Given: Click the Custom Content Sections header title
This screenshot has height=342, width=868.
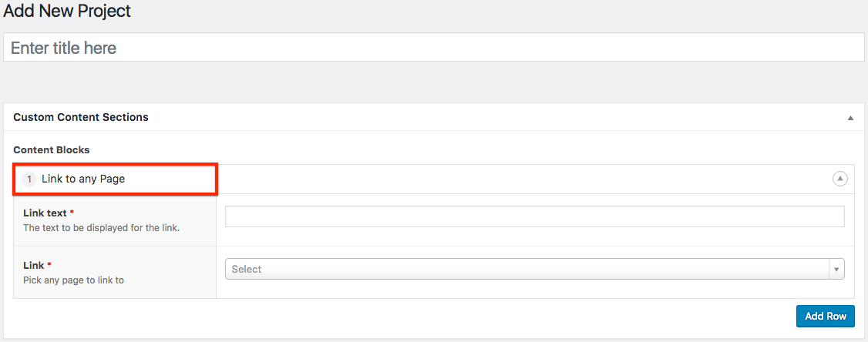Looking at the screenshot, I should [81, 117].
